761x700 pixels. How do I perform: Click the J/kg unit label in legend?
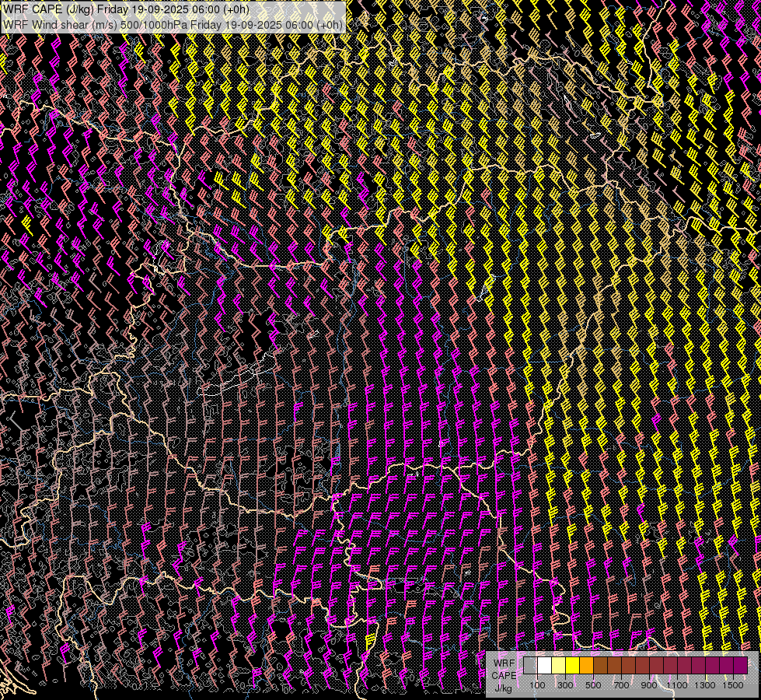[503, 688]
